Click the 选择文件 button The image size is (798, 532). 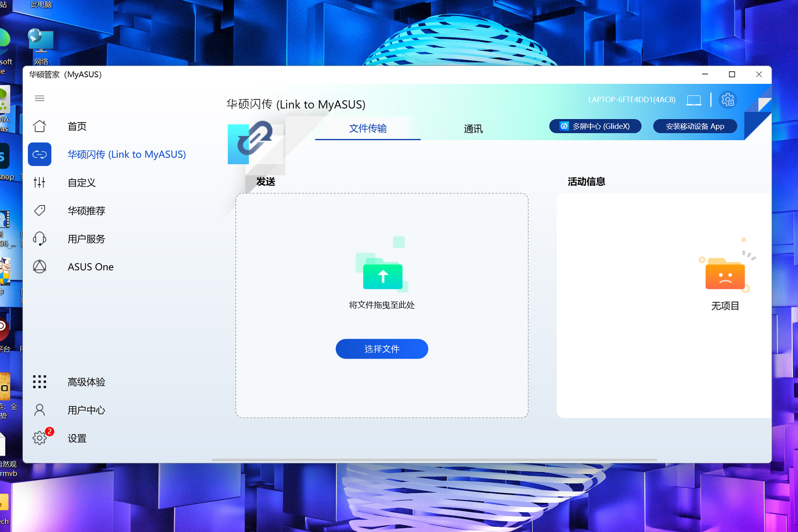point(382,349)
